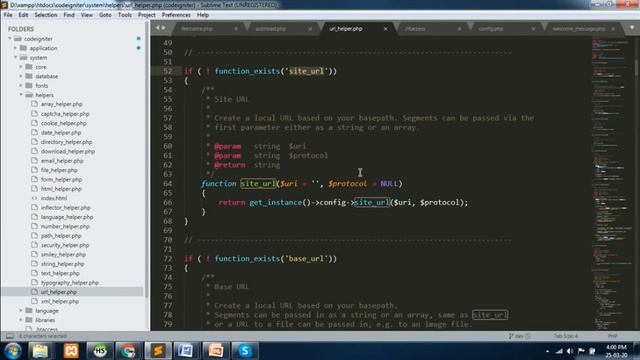
Task: Open date_helper.php in sidebar
Action: pyautogui.click(x=61, y=133)
